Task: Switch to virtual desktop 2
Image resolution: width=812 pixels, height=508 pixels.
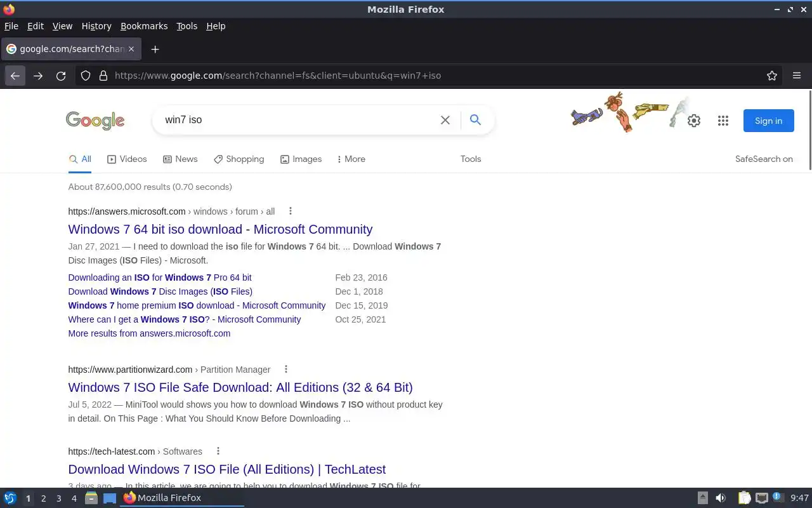Action: 43,498
